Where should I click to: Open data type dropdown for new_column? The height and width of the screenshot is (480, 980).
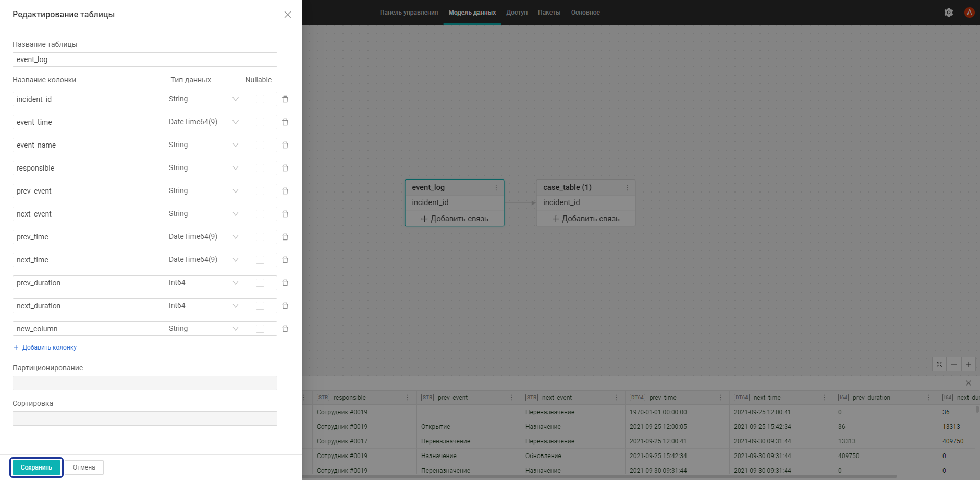pyautogui.click(x=204, y=329)
